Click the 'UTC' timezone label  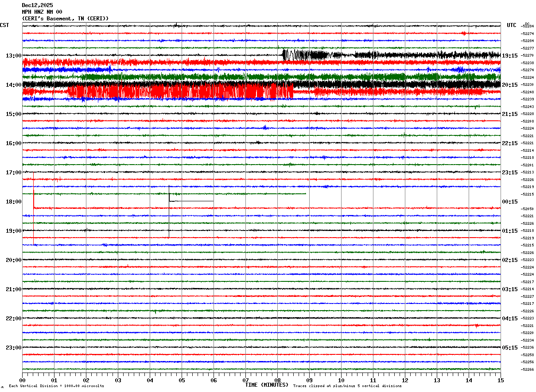pyautogui.click(x=512, y=25)
